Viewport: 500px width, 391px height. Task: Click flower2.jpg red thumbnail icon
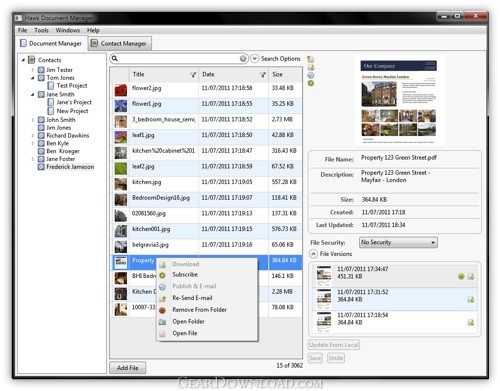tap(121, 90)
